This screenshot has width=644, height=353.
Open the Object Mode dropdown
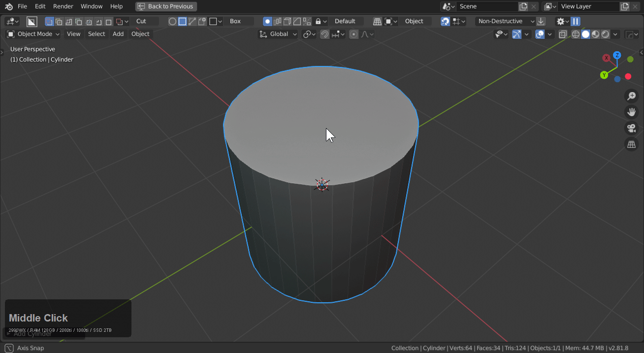(33, 34)
